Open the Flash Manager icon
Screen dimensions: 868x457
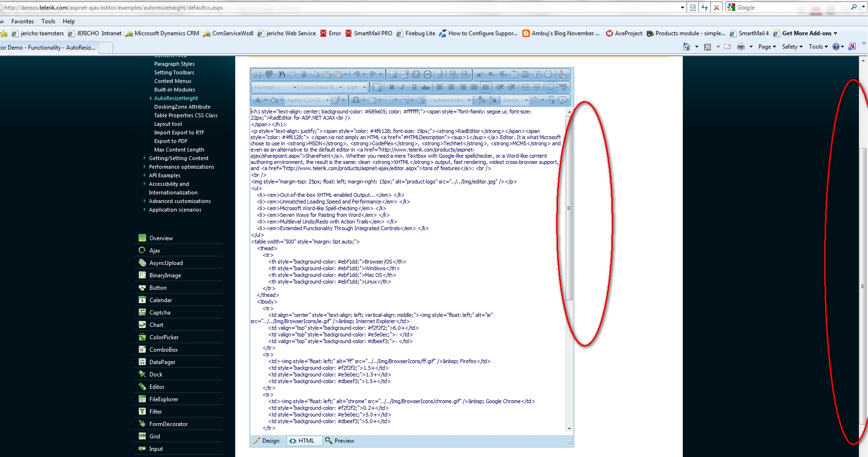[416, 74]
